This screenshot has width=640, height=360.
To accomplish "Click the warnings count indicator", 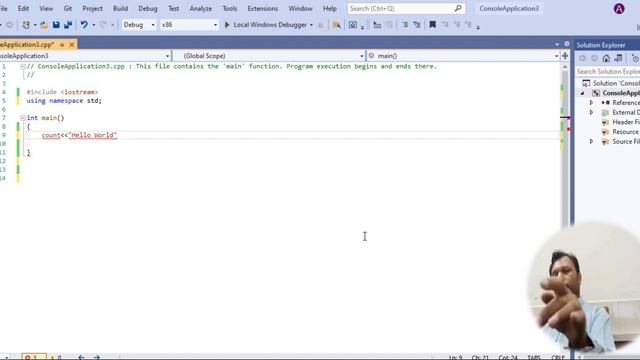I will [x=56, y=357].
